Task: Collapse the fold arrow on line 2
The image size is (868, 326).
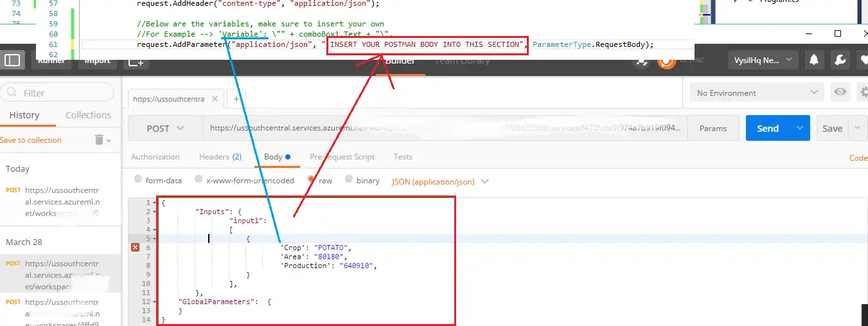Action: click(155, 212)
